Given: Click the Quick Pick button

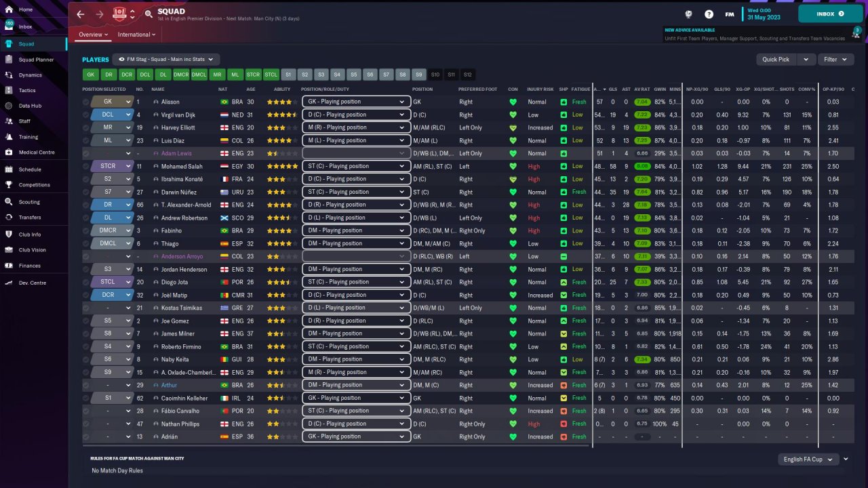Looking at the screenshot, I should pyautogui.click(x=776, y=60).
